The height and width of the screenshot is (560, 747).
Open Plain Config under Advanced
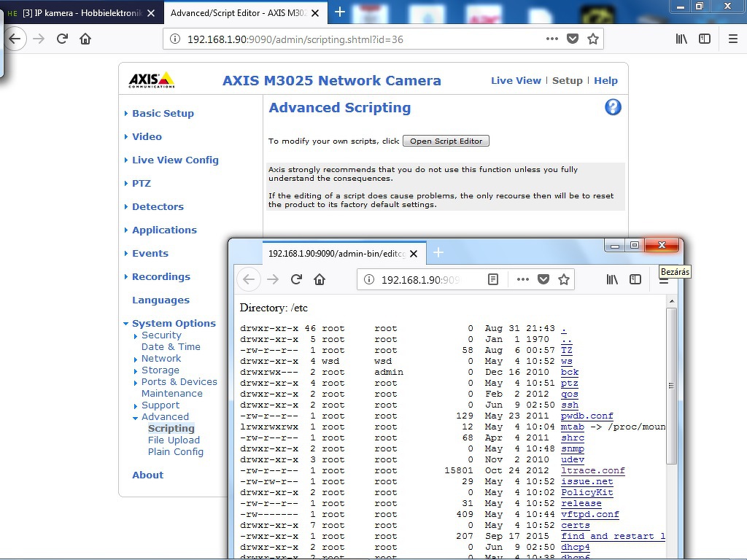click(x=175, y=452)
